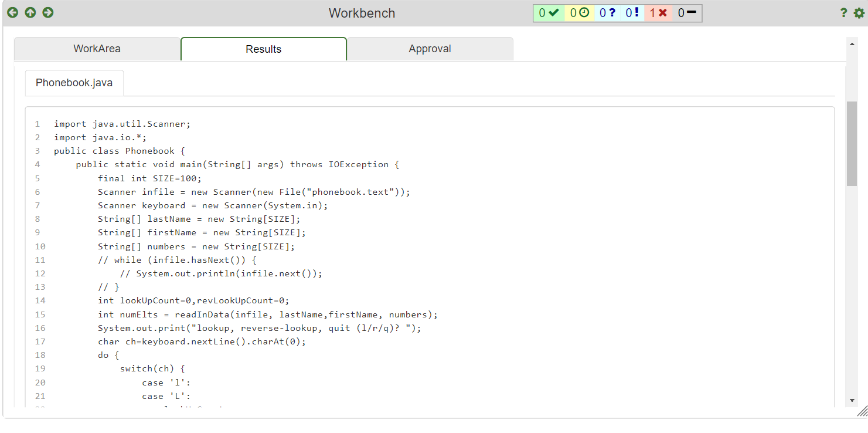
Task: Open help with the question-mark icon
Action: [843, 12]
